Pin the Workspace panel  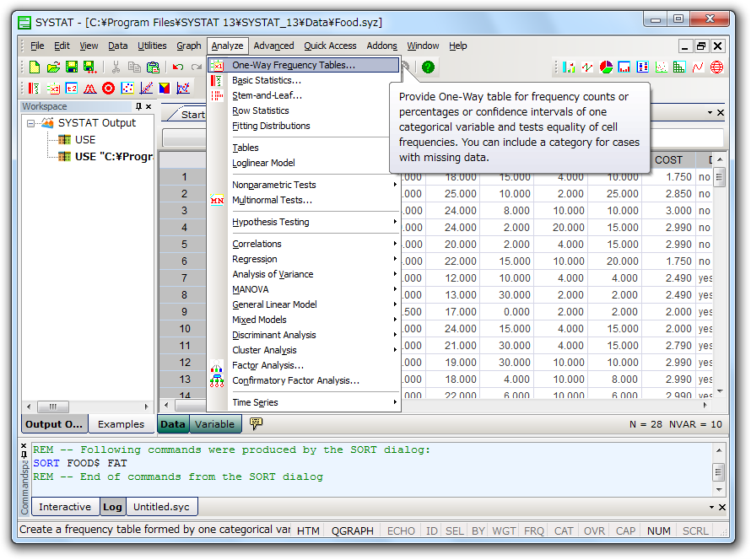click(x=139, y=107)
